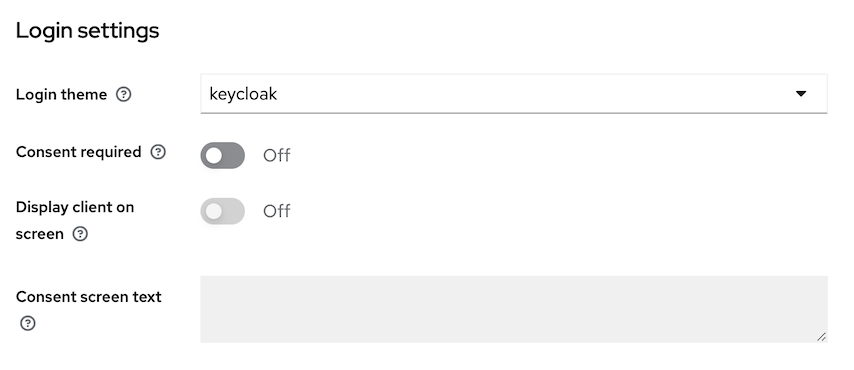Click the Off label beside Display client switch

point(277,211)
